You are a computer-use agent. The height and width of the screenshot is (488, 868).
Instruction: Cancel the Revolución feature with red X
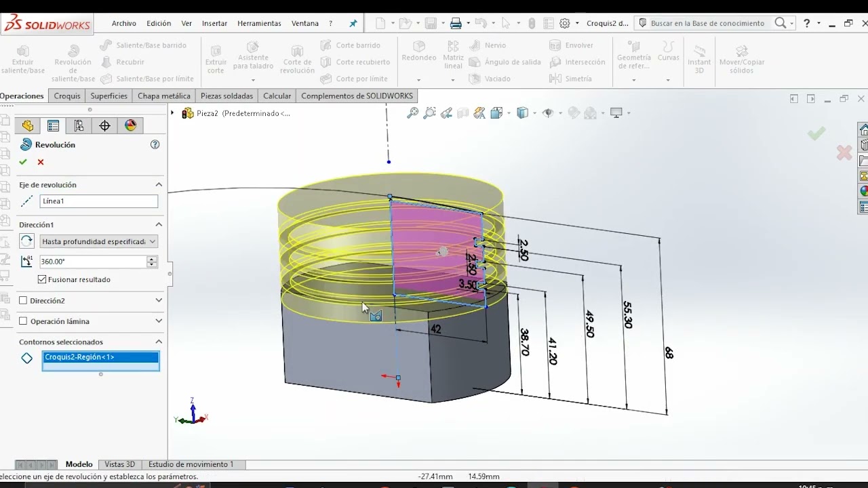click(x=41, y=162)
